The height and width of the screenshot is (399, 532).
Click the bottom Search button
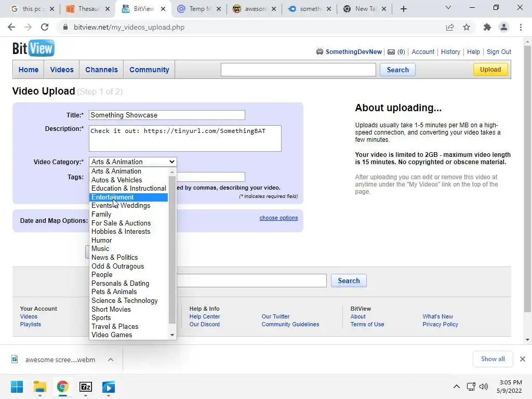349,281
